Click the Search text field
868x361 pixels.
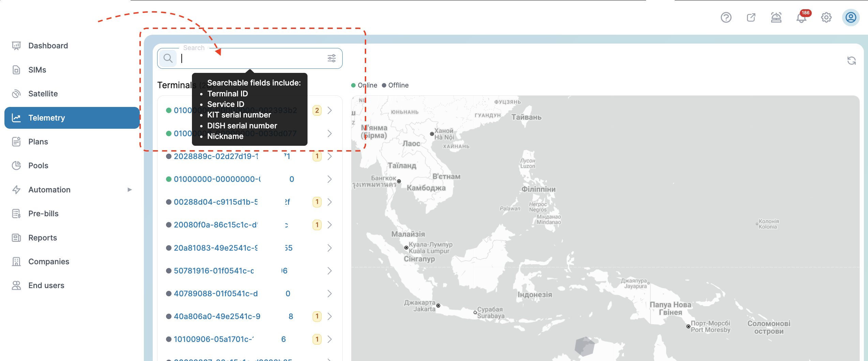[x=252, y=59]
